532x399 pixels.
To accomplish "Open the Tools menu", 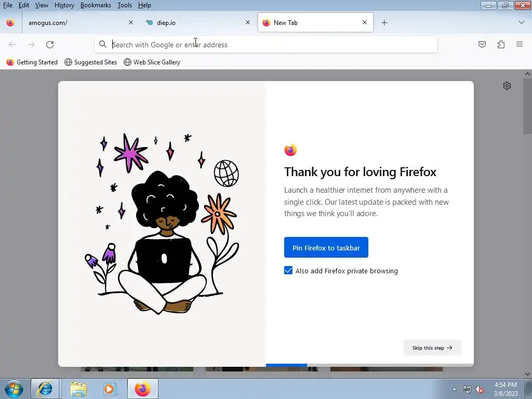I will click(125, 5).
